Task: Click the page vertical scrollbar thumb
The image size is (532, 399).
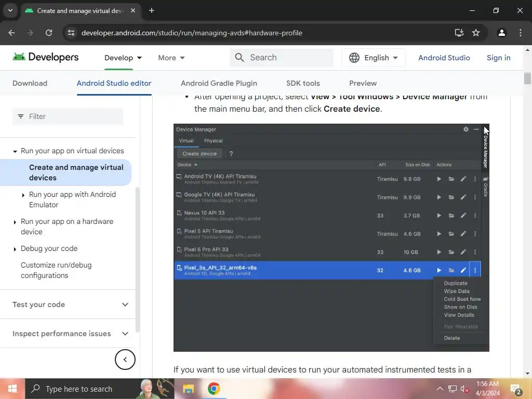Action: (527, 78)
